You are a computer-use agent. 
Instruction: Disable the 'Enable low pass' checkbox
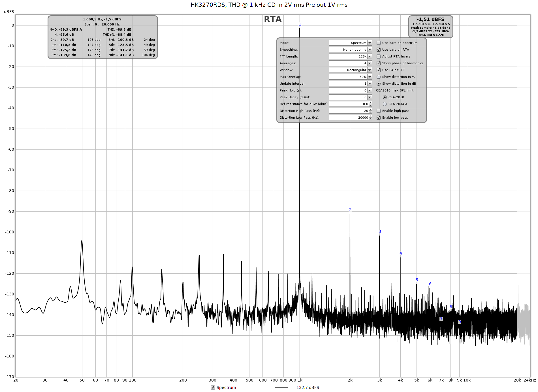coord(379,118)
